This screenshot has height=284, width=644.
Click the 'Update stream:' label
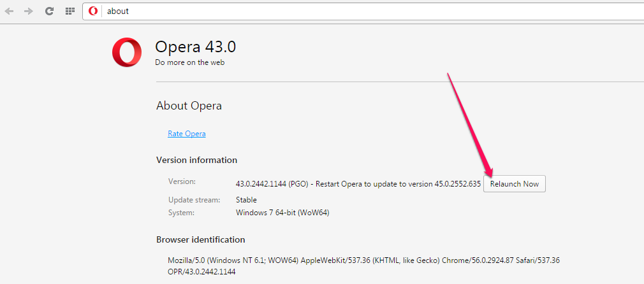click(x=194, y=200)
